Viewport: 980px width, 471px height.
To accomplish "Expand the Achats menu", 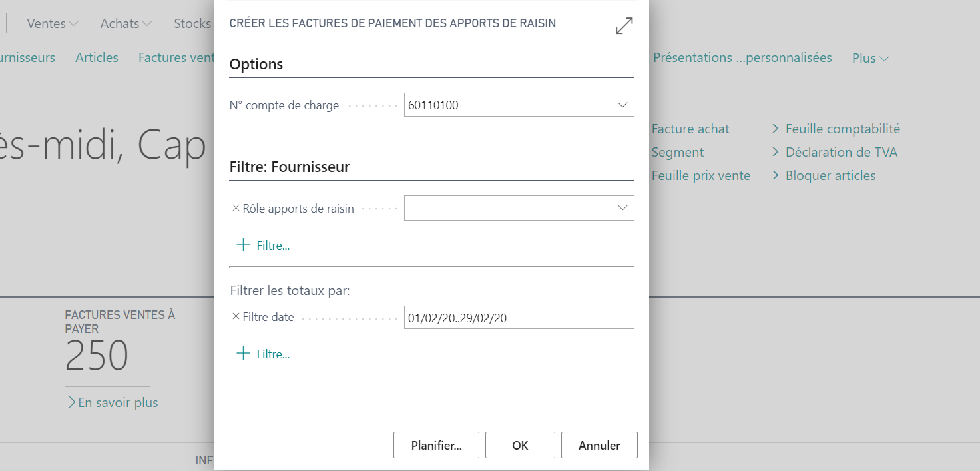I will click(x=126, y=23).
